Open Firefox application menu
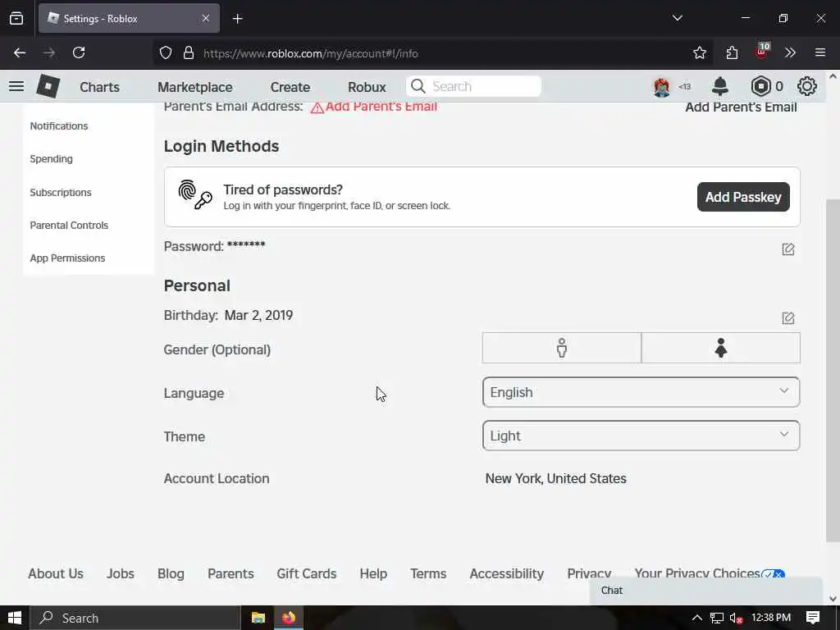 point(819,52)
